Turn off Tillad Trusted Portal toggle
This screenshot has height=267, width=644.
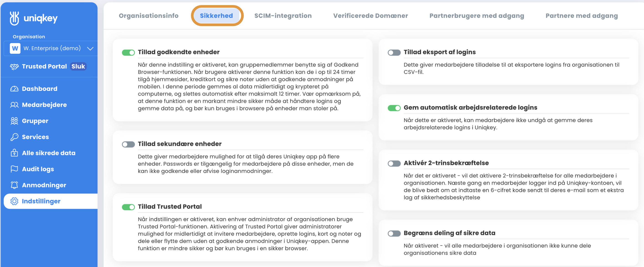(x=128, y=207)
